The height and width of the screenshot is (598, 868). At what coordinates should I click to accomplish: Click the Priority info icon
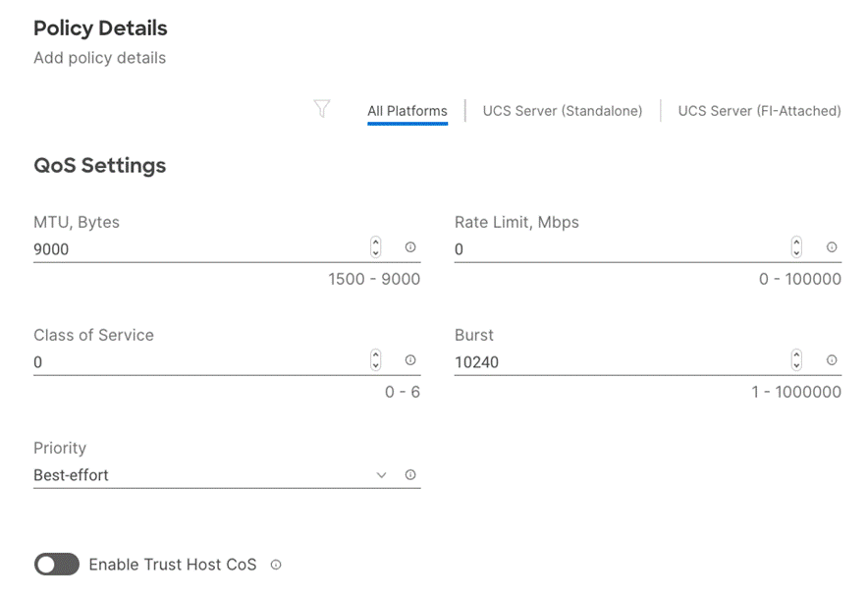(x=412, y=474)
